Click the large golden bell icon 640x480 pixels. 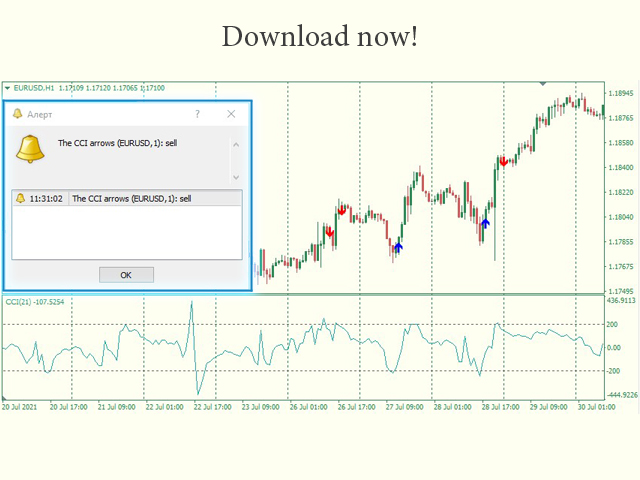[30, 150]
